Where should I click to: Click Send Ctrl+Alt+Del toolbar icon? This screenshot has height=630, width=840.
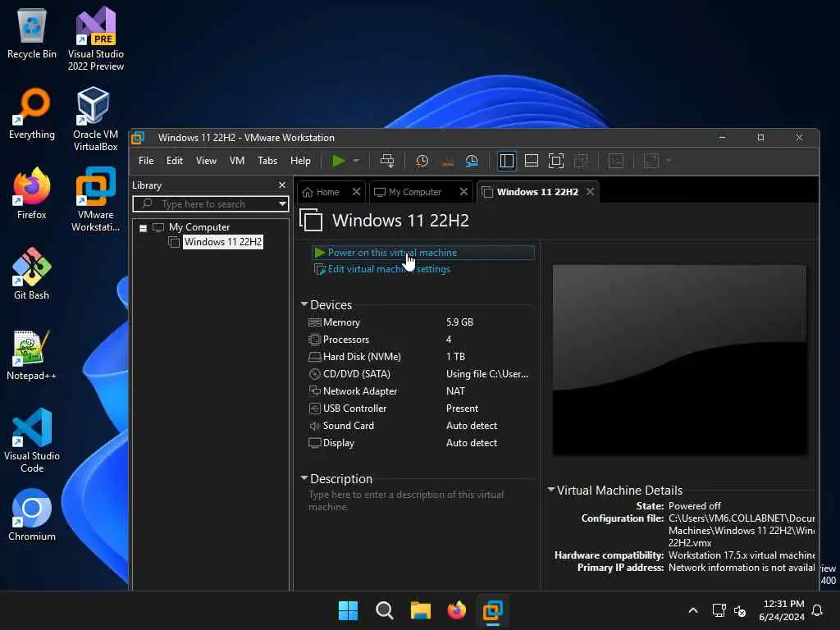[x=387, y=161]
